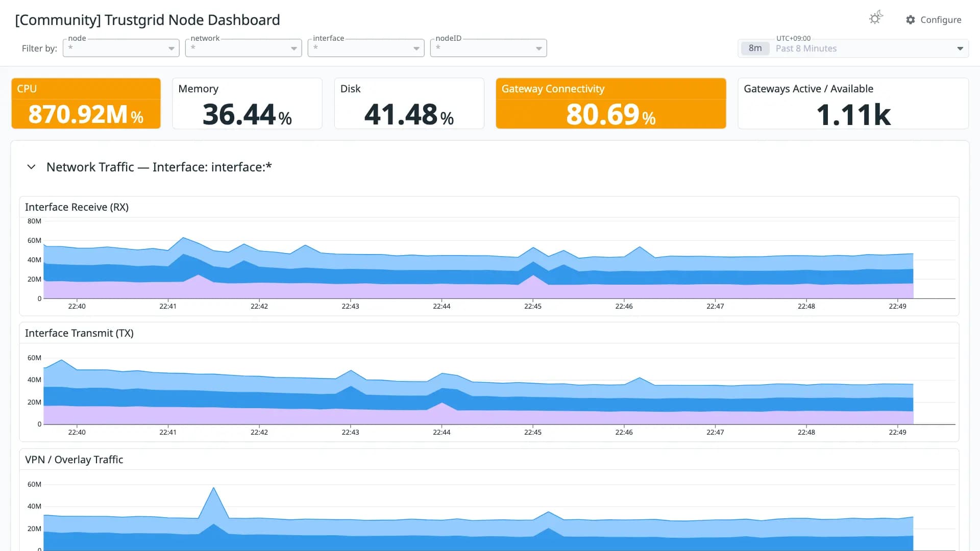Viewport: 980px width, 551px height.
Task: Click the Configure gear icon
Action: click(x=911, y=19)
